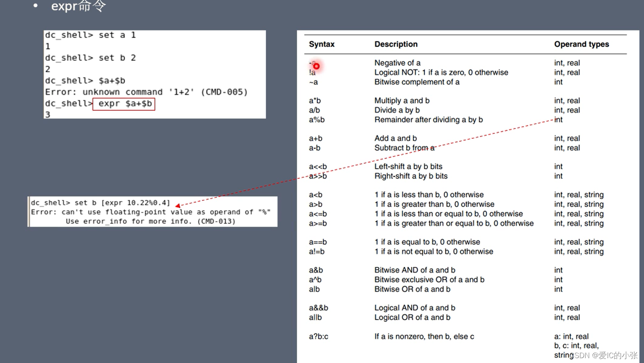Viewport: 644px width, 363px height.
Task: Click 'int' operand type in the ~a row
Action: 558,82
